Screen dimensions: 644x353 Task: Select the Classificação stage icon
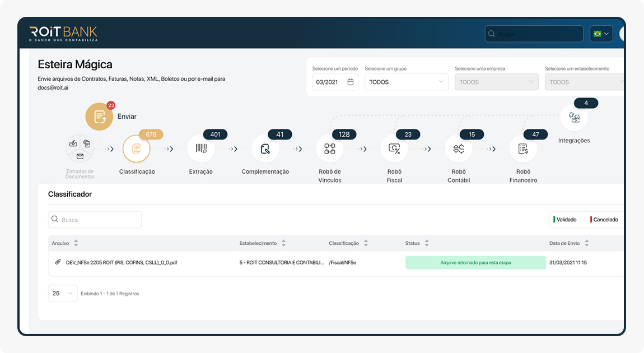pyautogui.click(x=136, y=148)
